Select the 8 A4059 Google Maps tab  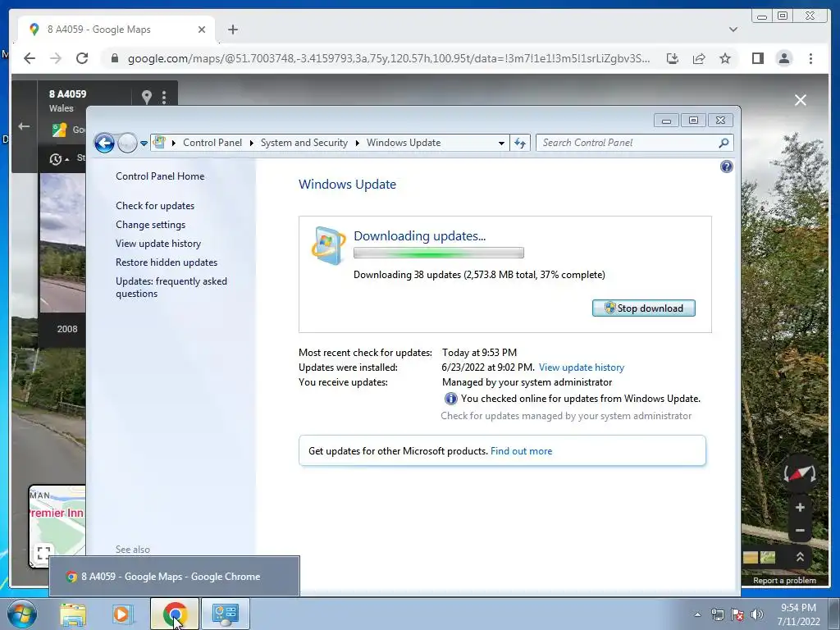point(116,30)
